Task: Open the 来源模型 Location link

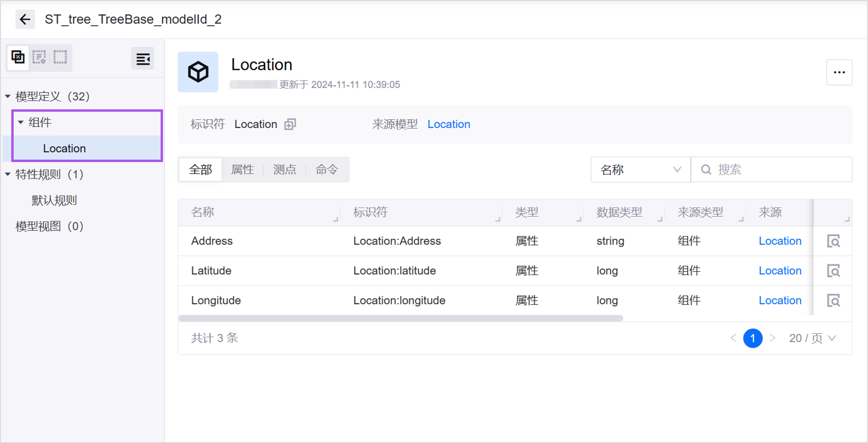Action: (x=448, y=124)
